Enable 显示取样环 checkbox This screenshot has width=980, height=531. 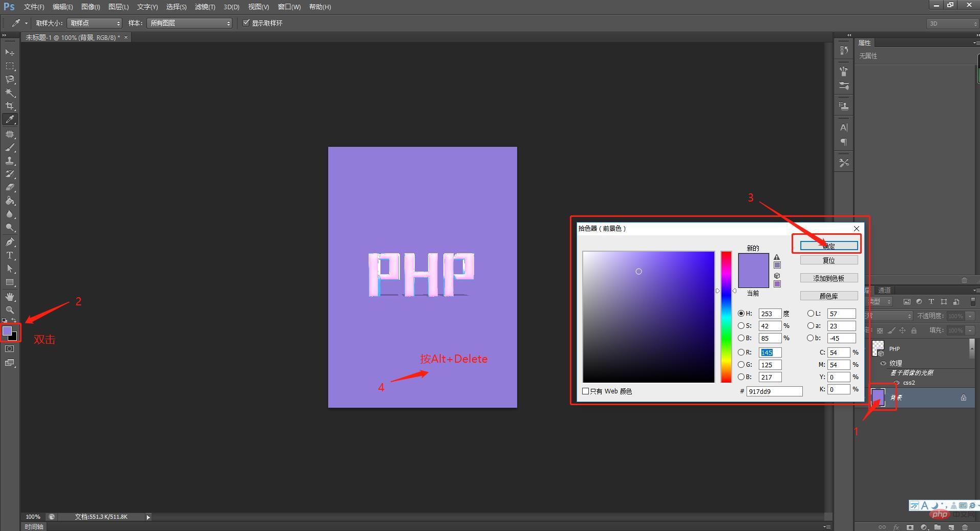[x=246, y=23]
